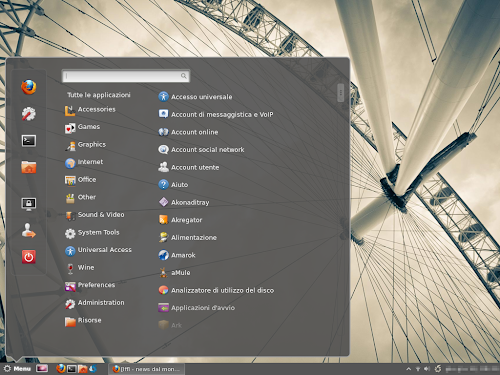Open Applicazioni d'avvio
The image size is (500, 375).
click(x=197, y=308)
